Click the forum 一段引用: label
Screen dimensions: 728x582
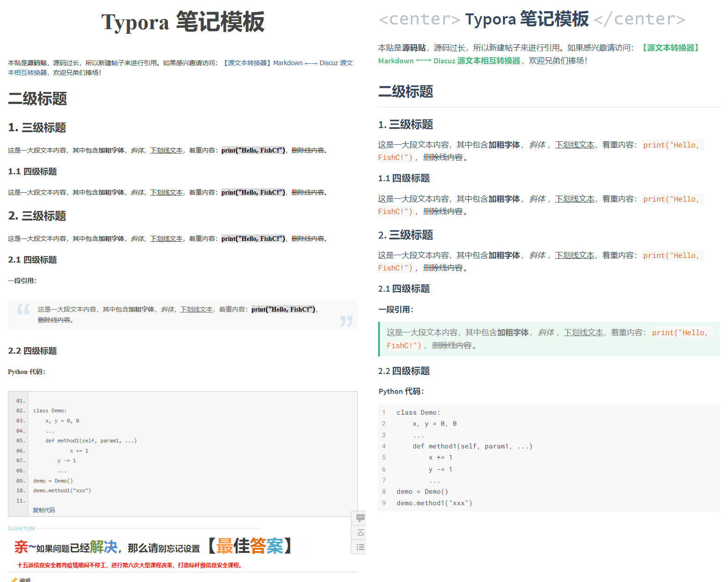click(x=22, y=281)
